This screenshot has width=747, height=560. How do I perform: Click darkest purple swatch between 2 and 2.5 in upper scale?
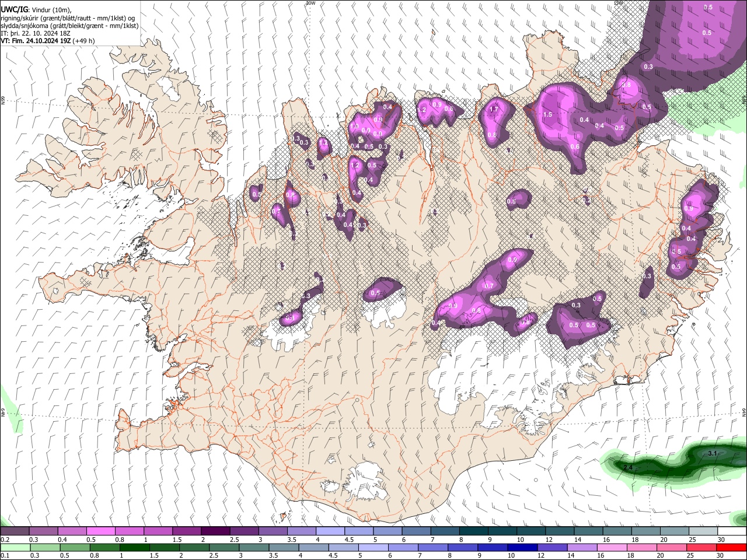pos(215,531)
